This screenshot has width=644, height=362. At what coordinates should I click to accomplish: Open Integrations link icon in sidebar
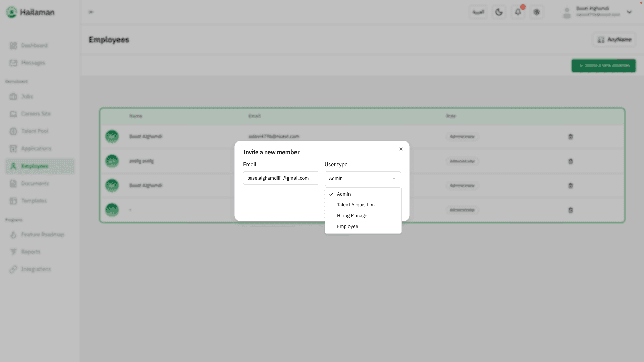13,269
